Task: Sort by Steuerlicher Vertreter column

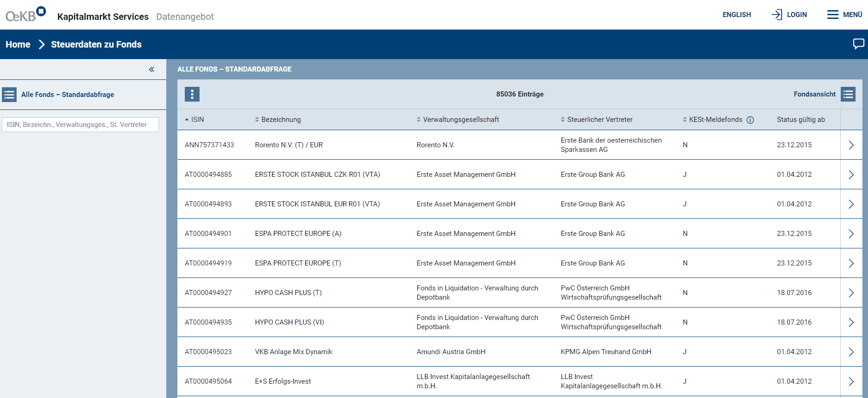Action: point(596,120)
